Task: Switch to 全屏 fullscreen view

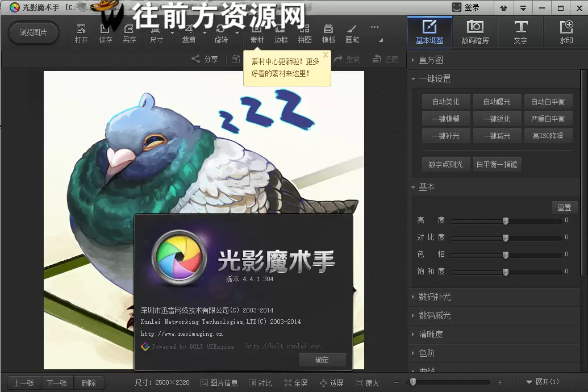Action: [x=296, y=382]
